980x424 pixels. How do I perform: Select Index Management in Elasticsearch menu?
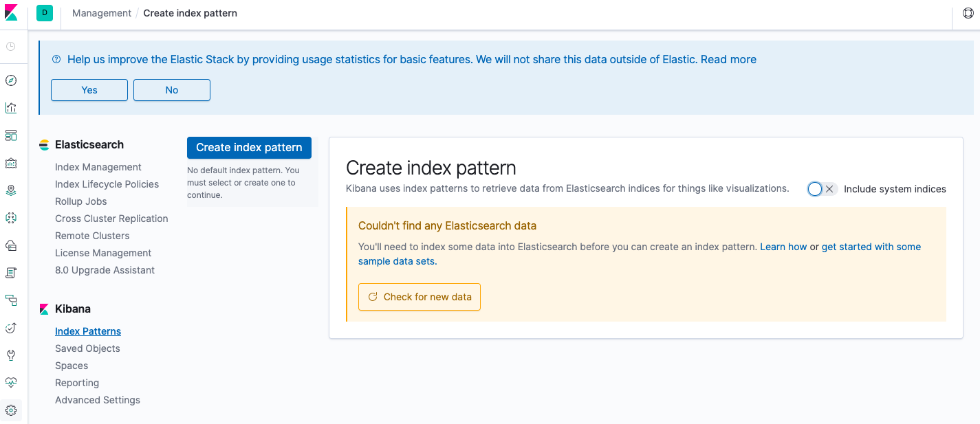coord(98,167)
